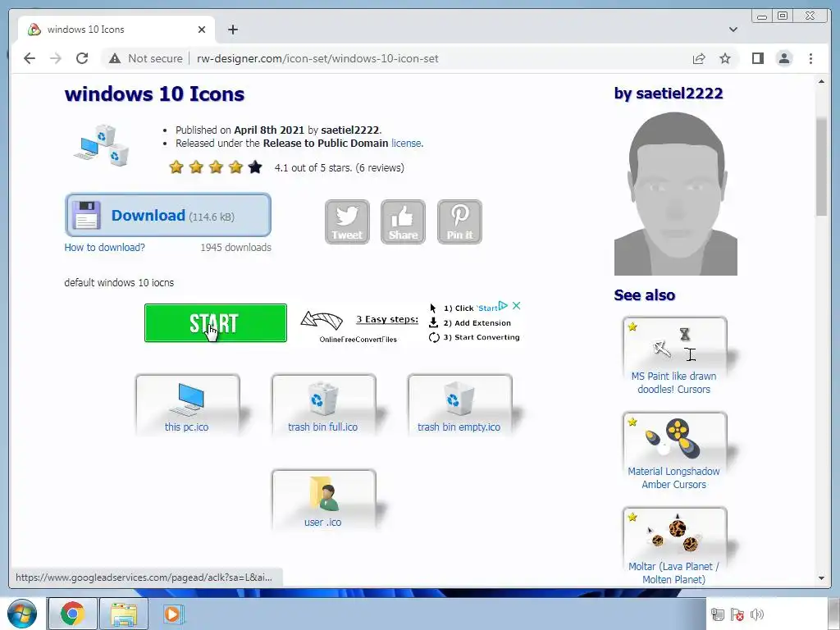The image size is (840, 630).
Task: Click the 4.1 out of 5 stars text
Action: (x=313, y=167)
